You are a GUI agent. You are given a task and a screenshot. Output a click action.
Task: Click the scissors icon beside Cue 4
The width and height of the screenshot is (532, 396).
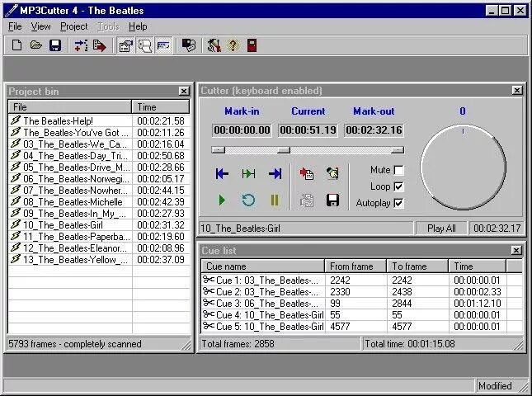(x=209, y=314)
